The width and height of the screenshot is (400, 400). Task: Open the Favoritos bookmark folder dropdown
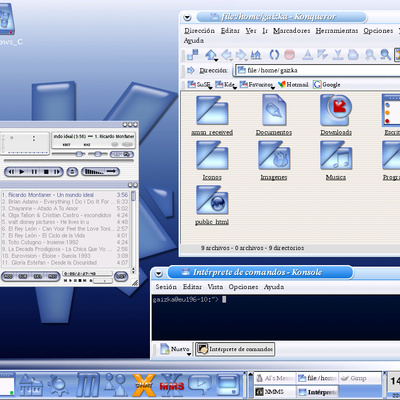click(257, 85)
